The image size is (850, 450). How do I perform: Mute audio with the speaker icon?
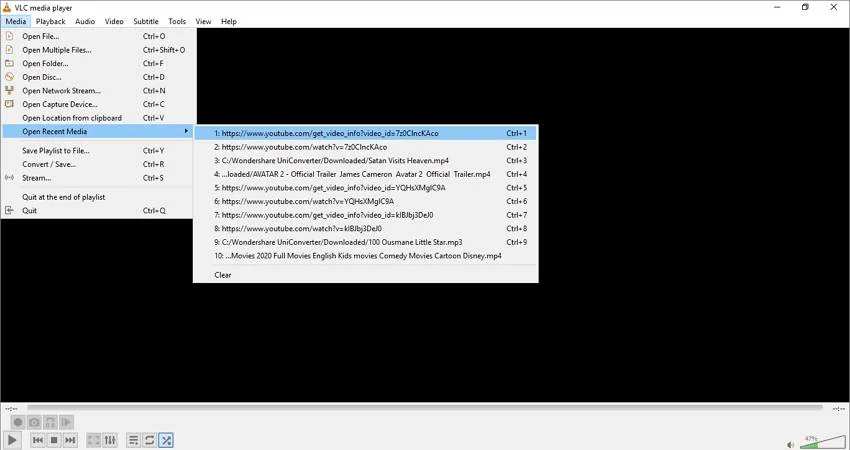pyautogui.click(x=790, y=444)
